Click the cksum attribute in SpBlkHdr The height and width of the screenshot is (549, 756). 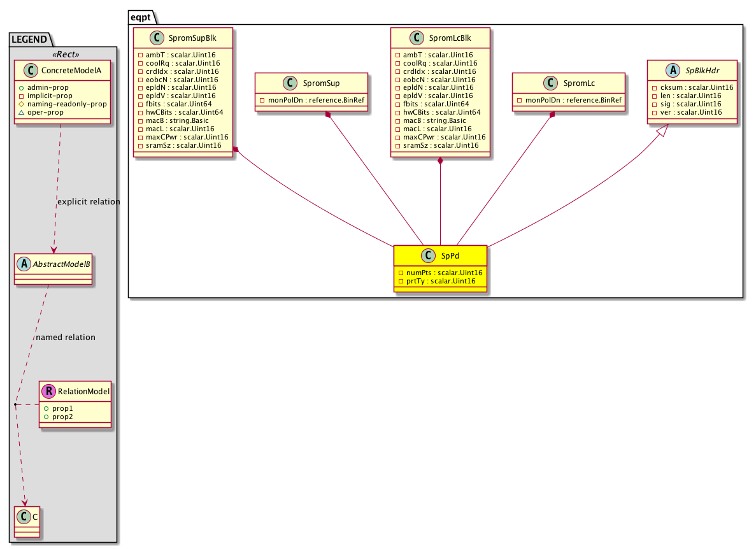692,87
